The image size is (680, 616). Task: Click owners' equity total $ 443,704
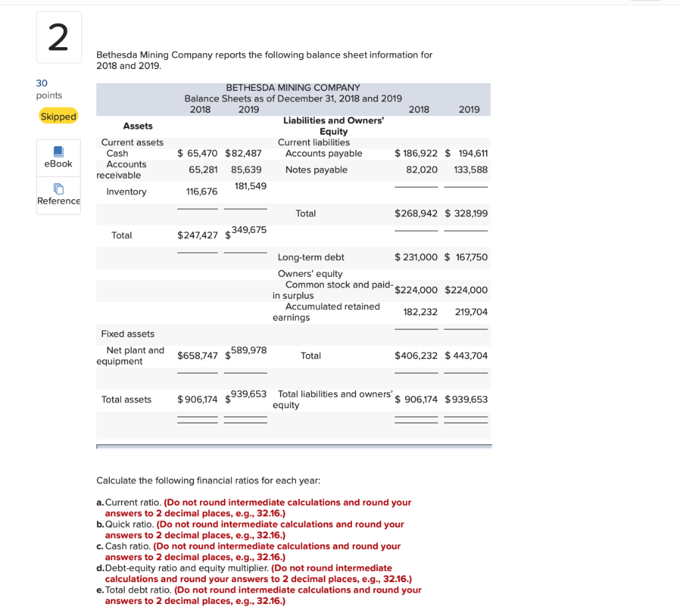466,356
